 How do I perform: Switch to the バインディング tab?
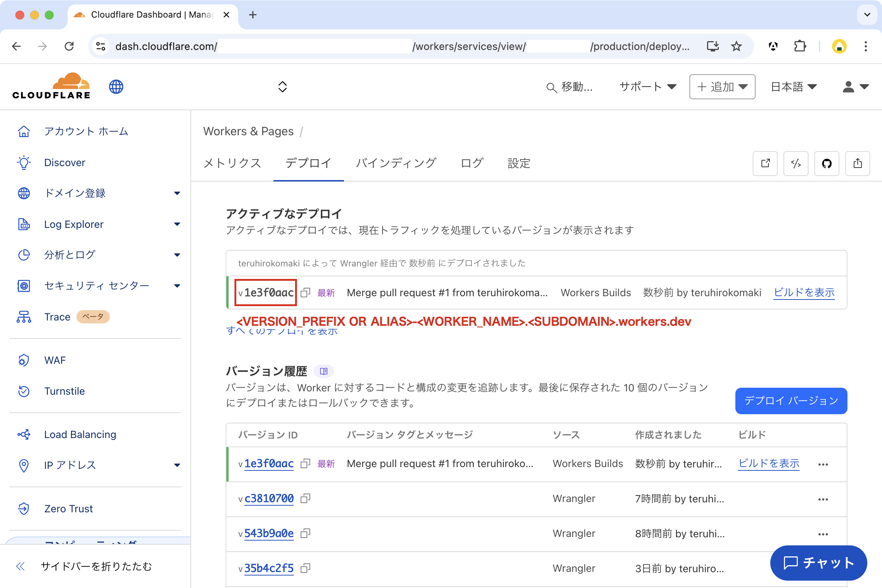tap(396, 163)
